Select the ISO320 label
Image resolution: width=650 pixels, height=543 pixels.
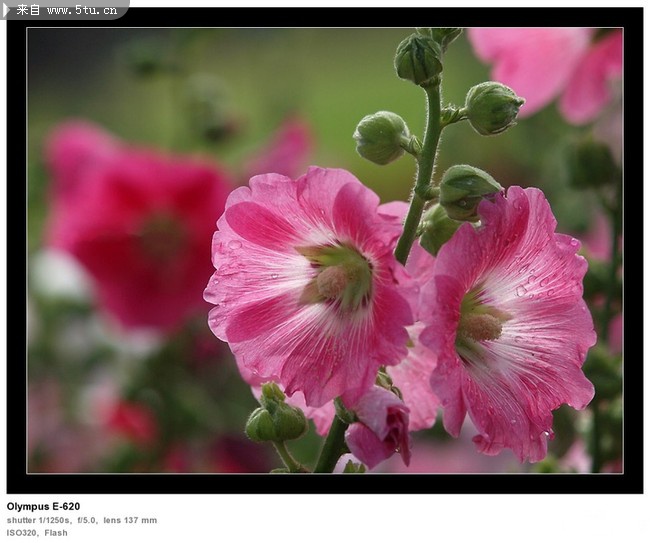point(22,533)
